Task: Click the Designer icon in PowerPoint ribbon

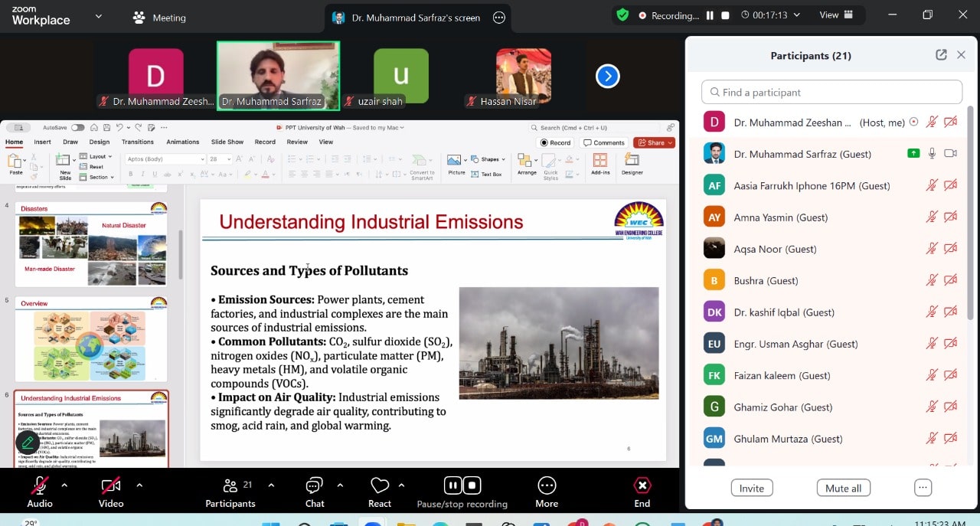Action: click(632, 164)
